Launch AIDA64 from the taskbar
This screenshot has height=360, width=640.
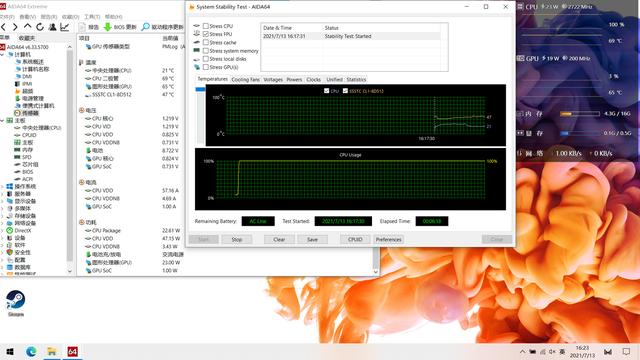(73, 351)
